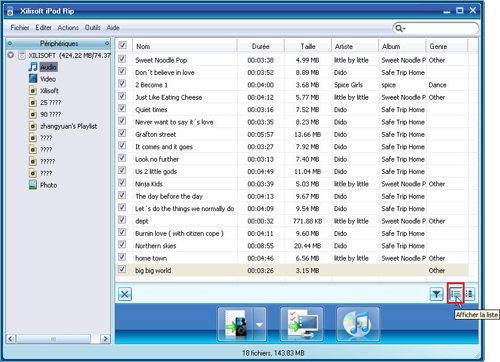Uncheck the 2 Become 1 checkbox
This screenshot has width=500, height=362.
[122, 83]
